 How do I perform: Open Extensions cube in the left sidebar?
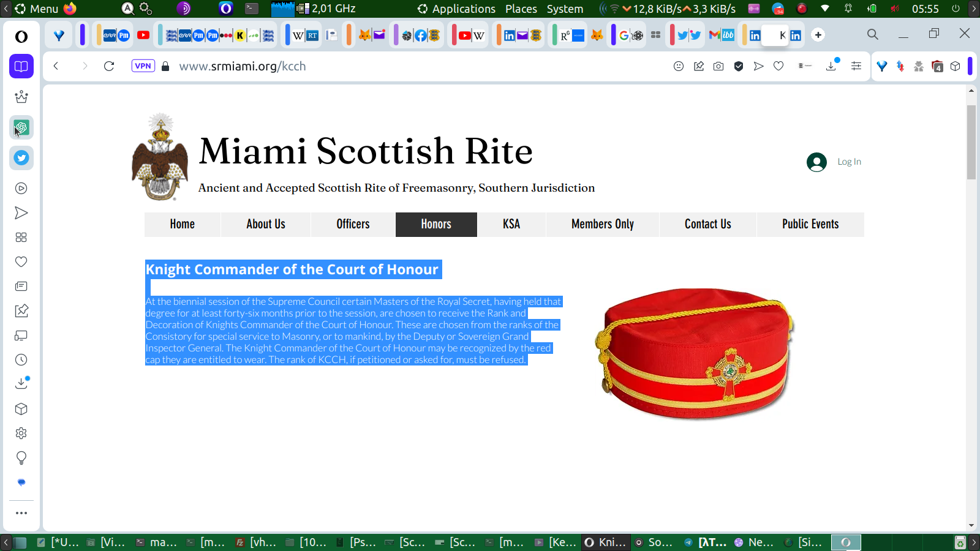point(21,409)
